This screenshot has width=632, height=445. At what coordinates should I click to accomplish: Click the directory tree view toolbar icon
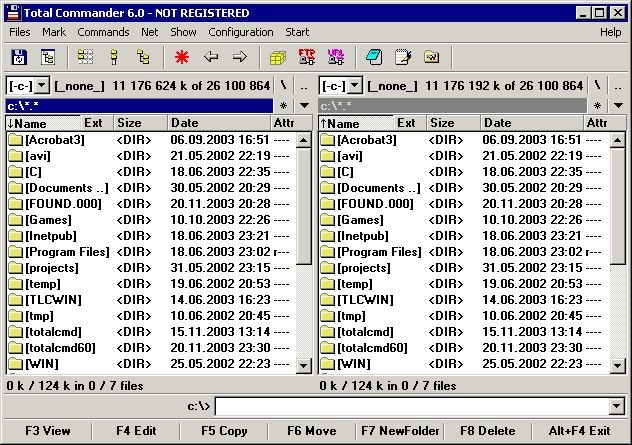coord(143,57)
